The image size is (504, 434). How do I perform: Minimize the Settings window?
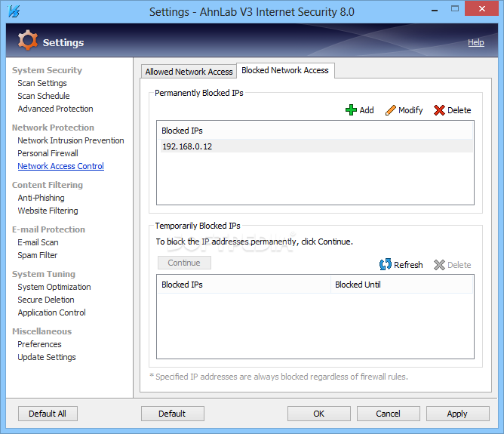[x=435, y=10]
